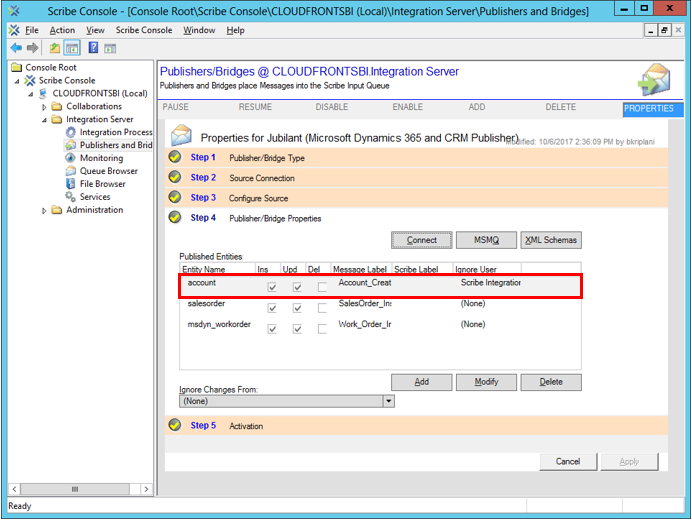The image size is (692, 520).
Task: Open the Ignore Changes From dropdown
Action: pos(388,401)
